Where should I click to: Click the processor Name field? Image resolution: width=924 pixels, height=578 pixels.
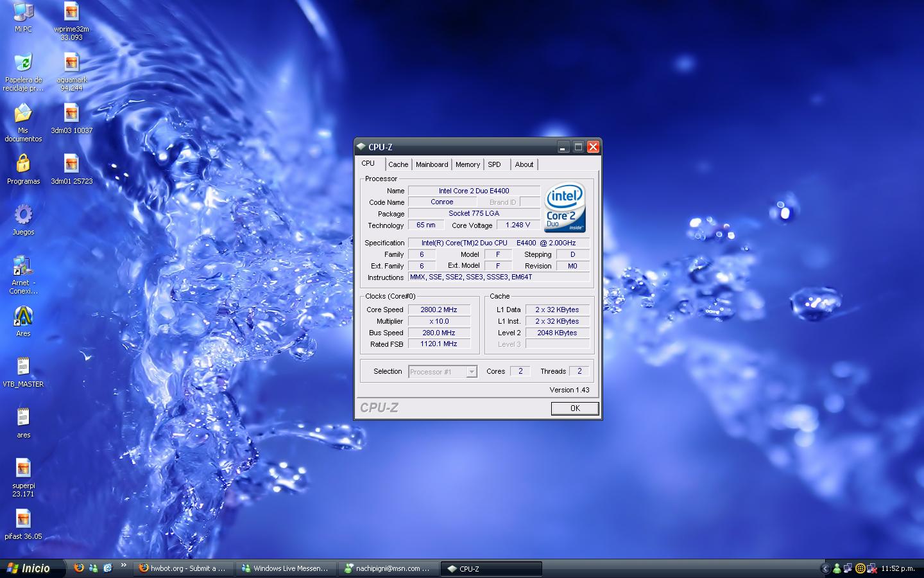click(474, 191)
